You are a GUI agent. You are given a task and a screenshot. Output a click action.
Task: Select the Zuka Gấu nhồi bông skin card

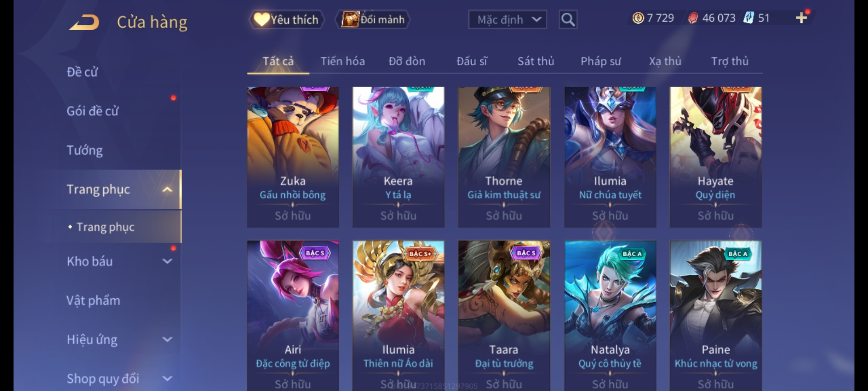(293, 157)
